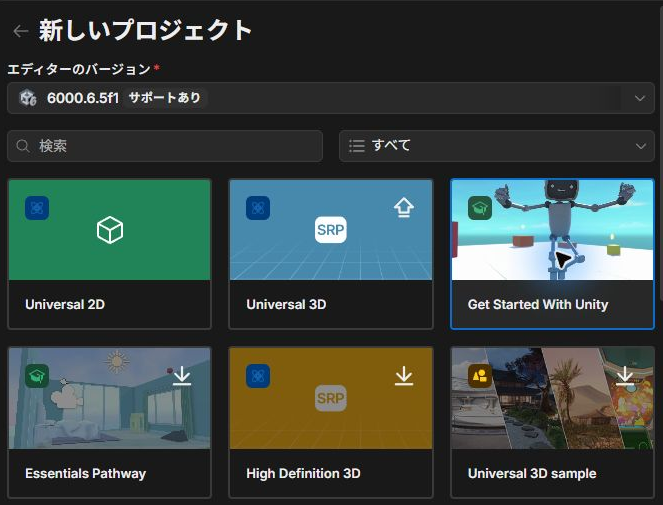Focus the 検索 search field
Viewport: 663px width, 505px height.
(165, 146)
